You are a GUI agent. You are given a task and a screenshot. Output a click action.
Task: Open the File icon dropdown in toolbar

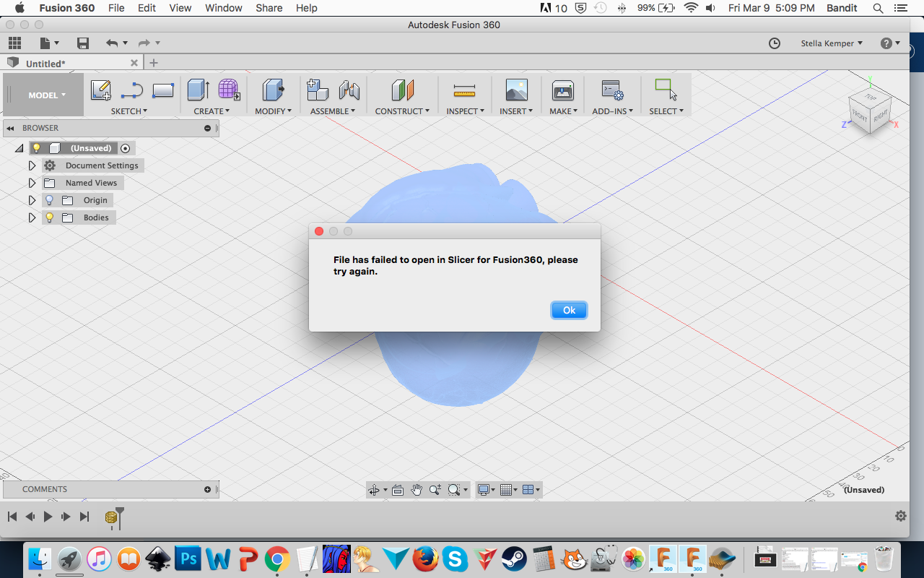[50, 43]
